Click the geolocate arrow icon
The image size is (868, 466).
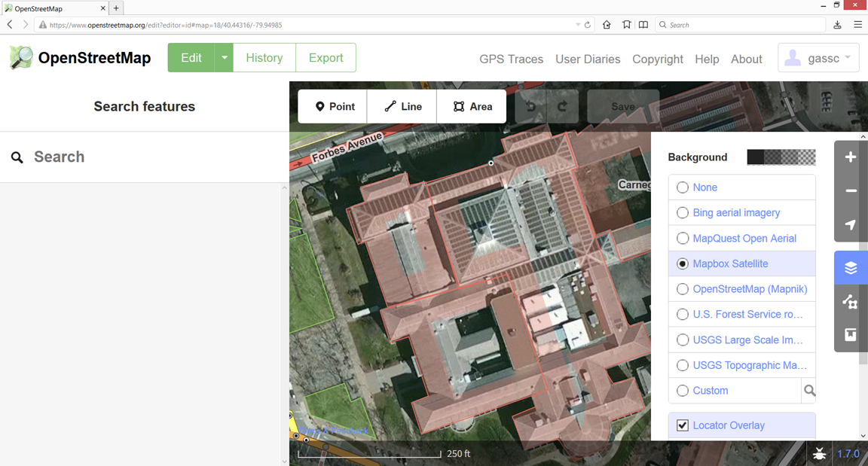[x=850, y=225]
